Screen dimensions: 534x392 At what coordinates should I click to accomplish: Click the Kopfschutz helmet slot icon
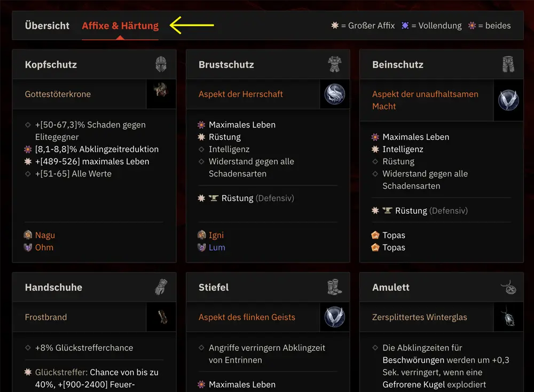coord(161,65)
